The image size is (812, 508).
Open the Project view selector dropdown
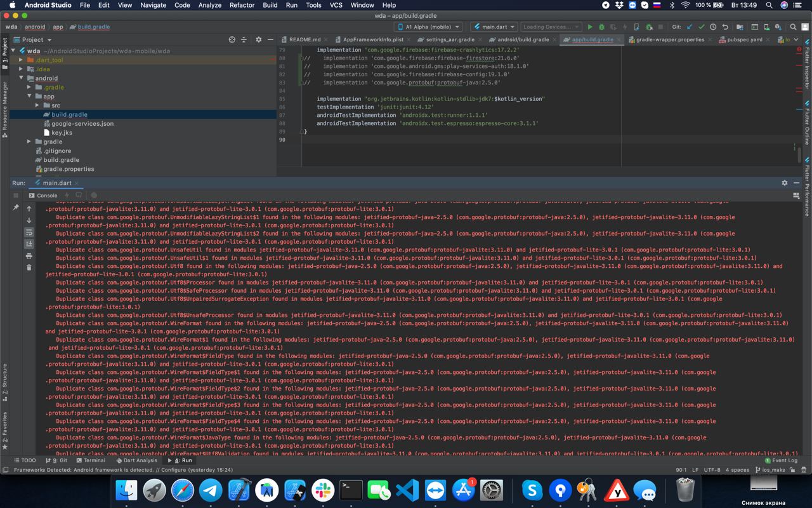click(x=32, y=39)
